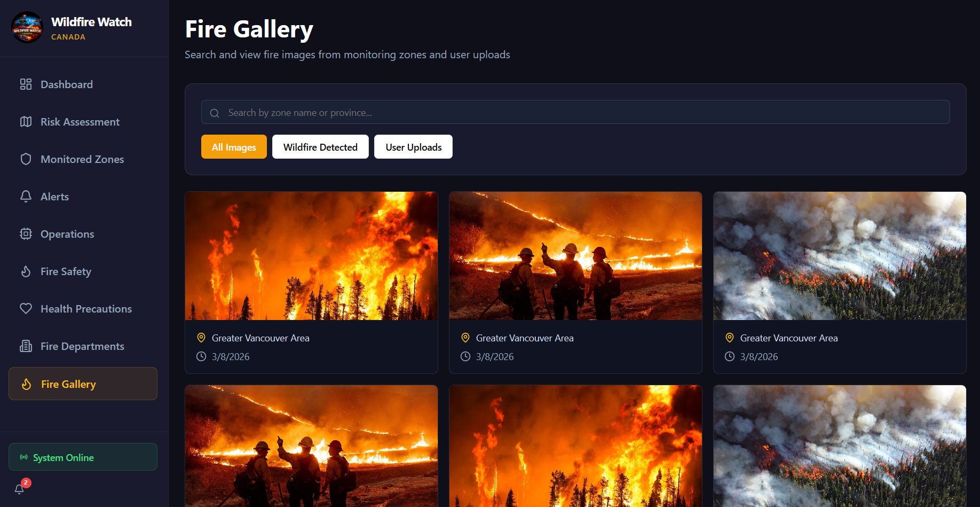Click the Wildfire Watch Canada logo
This screenshot has height=507, width=980.
pos(27,27)
